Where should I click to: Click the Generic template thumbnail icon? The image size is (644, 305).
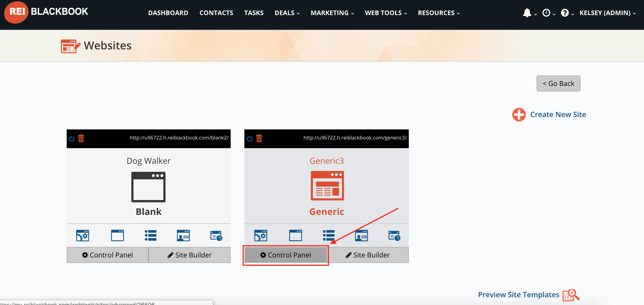tap(327, 186)
